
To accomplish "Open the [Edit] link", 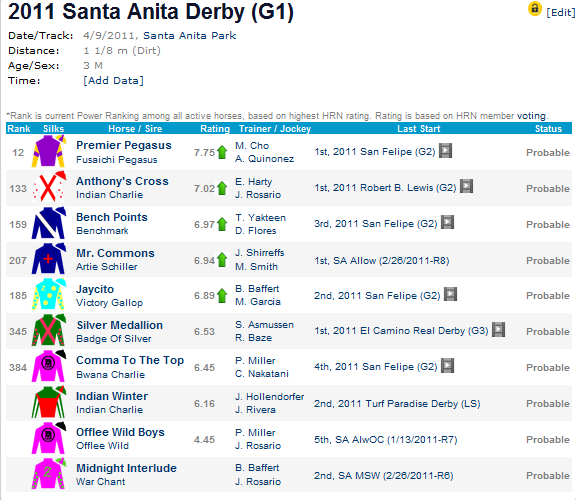I will pos(561,12).
